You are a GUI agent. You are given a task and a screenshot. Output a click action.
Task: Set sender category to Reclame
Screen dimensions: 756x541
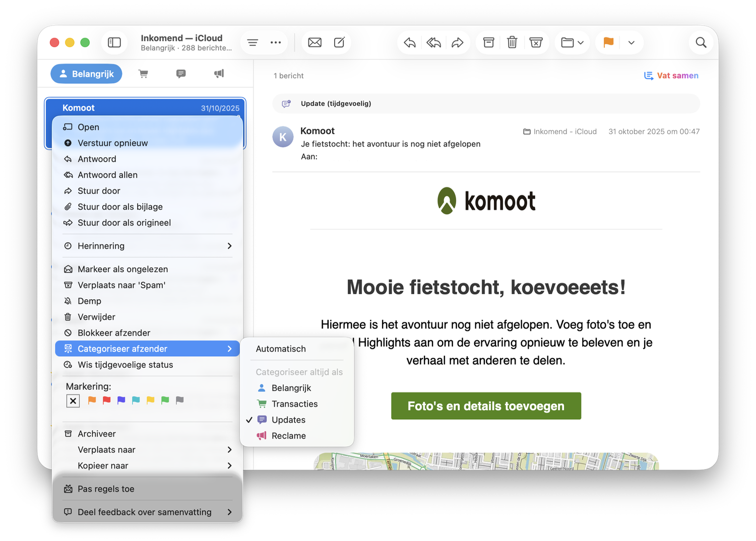[x=288, y=436]
